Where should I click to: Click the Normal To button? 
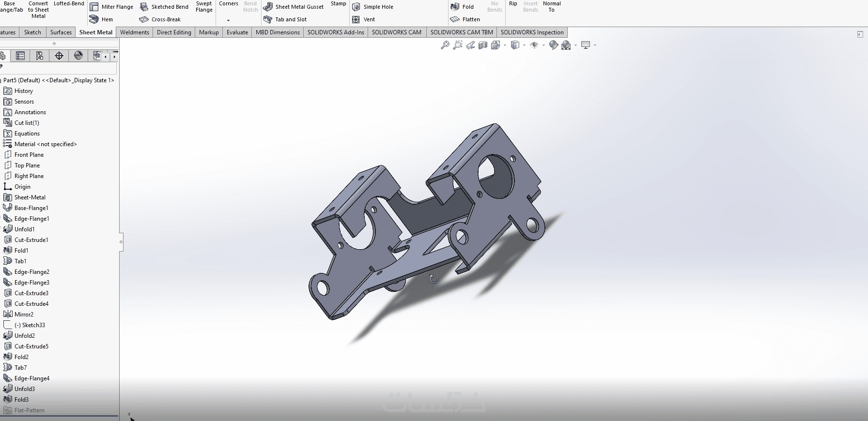[x=552, y=7]
